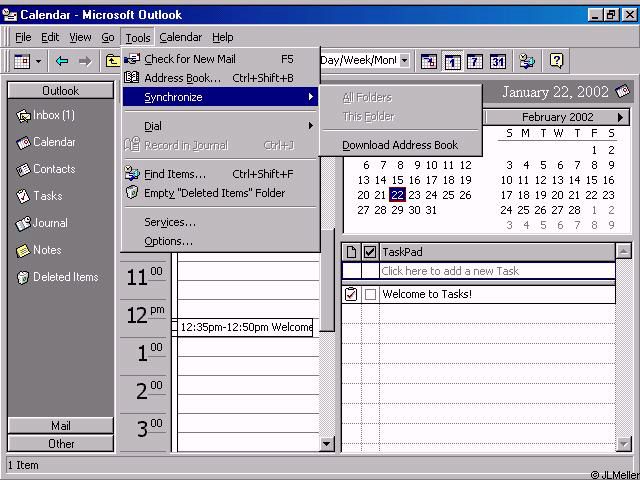
Task: Select the 2:00 time slot label
Action: point(149,390)
